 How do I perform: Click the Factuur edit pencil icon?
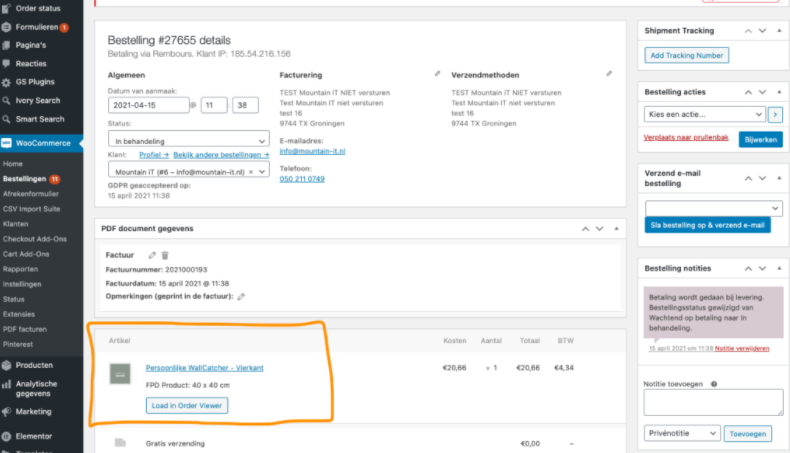click(152, 255)
